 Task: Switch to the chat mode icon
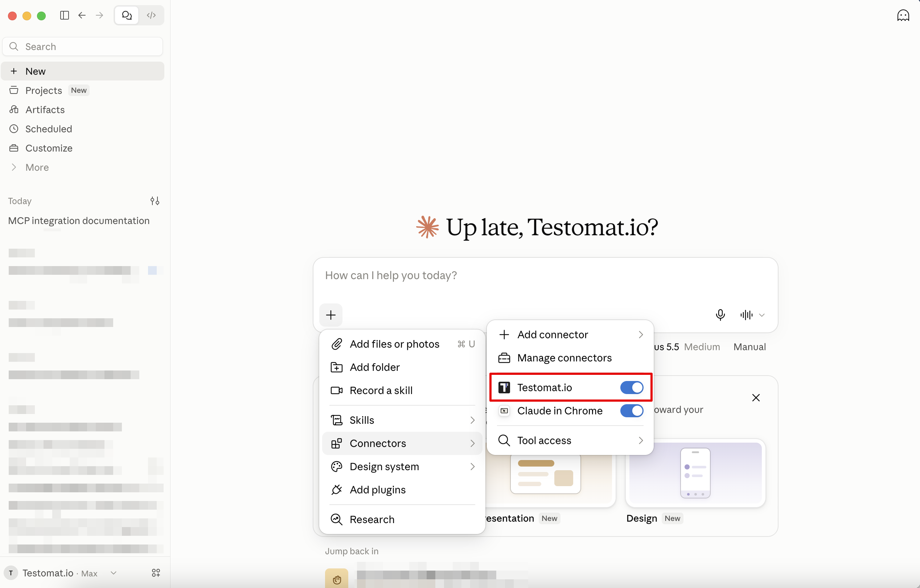[127, 15]
